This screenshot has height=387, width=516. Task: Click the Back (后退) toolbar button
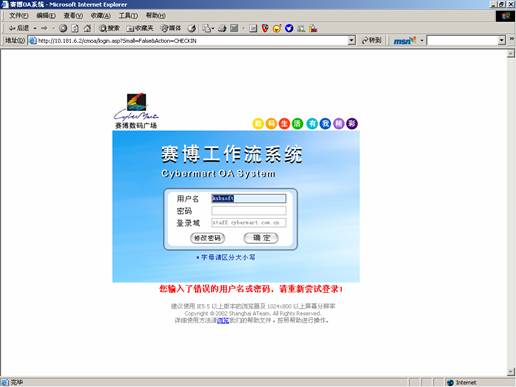(19, 28)
